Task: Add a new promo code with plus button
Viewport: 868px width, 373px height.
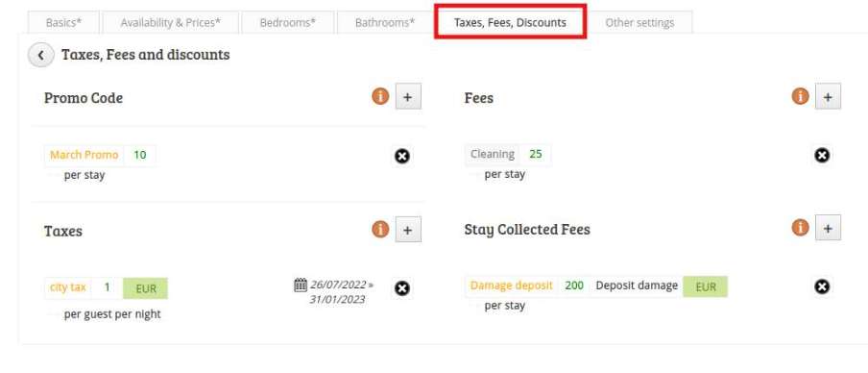Action: (x=408, y=97)
